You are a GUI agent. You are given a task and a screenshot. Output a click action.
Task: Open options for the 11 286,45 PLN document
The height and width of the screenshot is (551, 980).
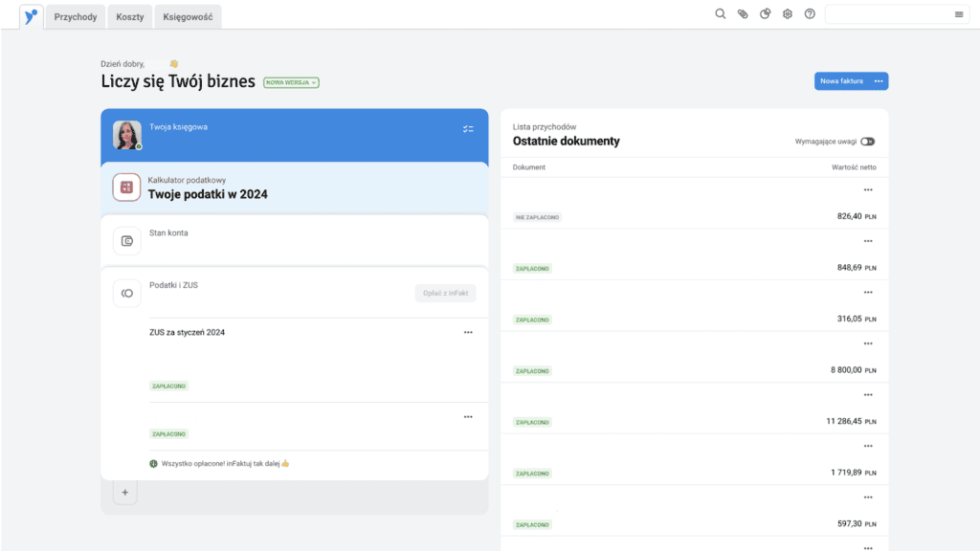[x=868, y=395]
